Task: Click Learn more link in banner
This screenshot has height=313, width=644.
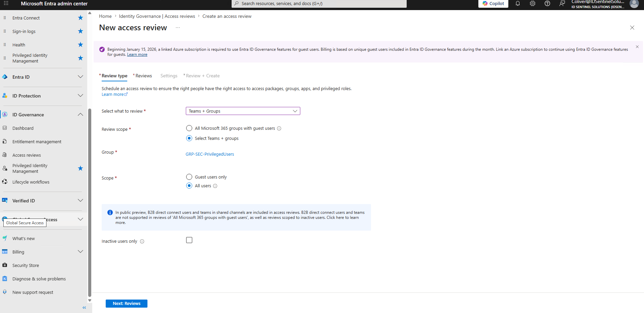Action: click(x=137, y=55)
